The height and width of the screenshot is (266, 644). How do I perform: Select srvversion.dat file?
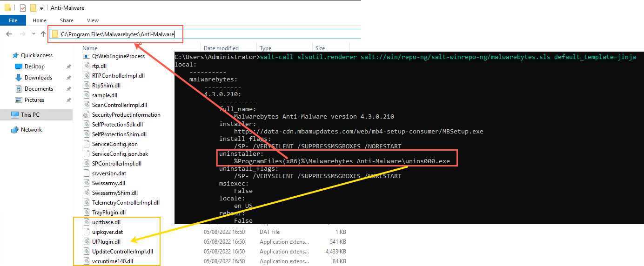click(109, 173)
